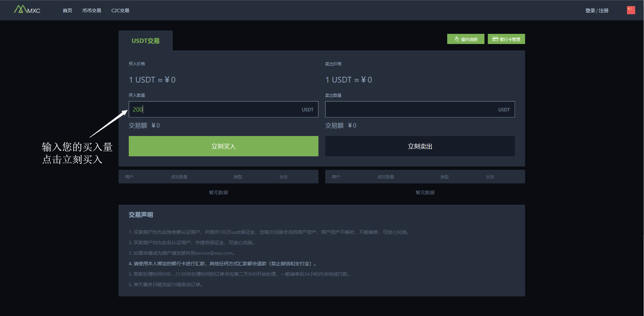Click 类型 header in sell orders table
644x316 pixels.
pyautogui.click(x=444, y=177)
